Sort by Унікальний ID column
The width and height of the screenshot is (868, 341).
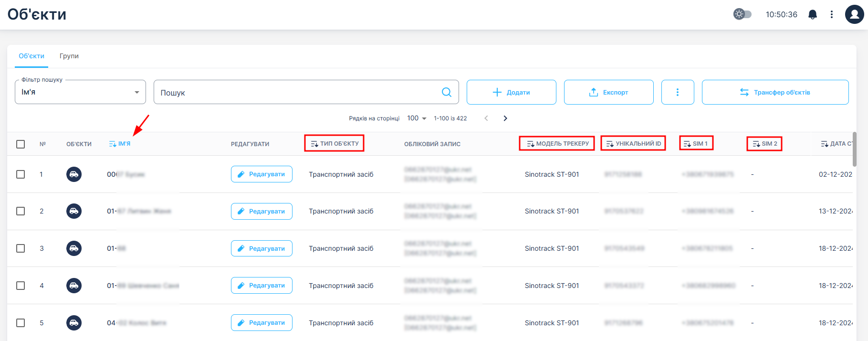coord(634,143)
